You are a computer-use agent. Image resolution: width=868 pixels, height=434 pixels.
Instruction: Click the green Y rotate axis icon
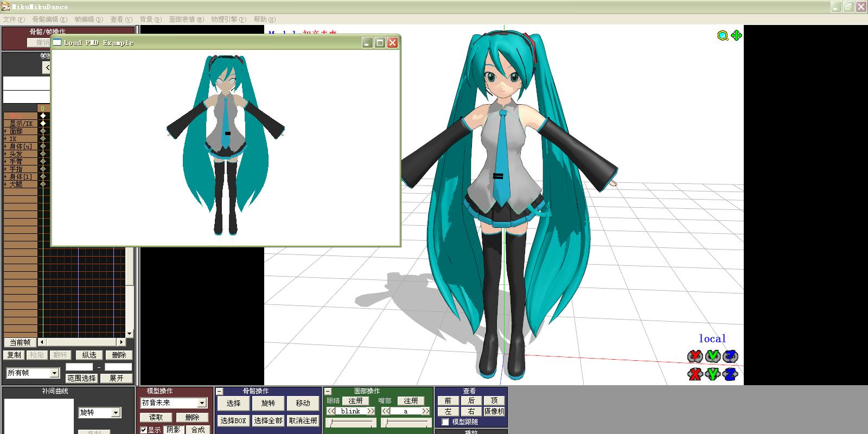(x=713, y=356)
